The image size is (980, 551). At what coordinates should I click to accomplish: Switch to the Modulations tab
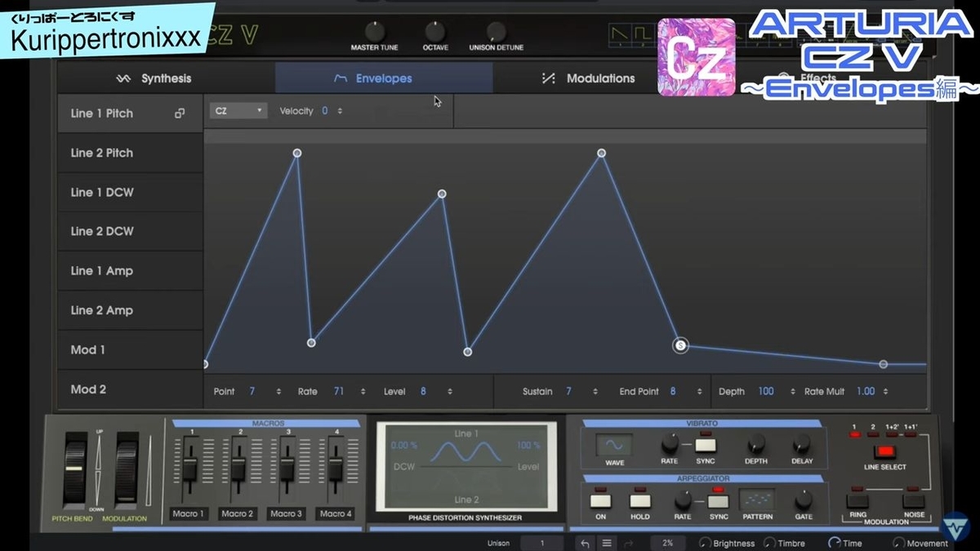click(x=600, y=78)
